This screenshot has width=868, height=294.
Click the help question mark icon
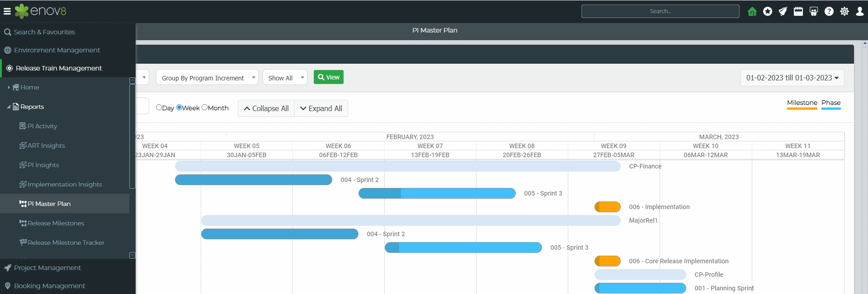(829, 11)
